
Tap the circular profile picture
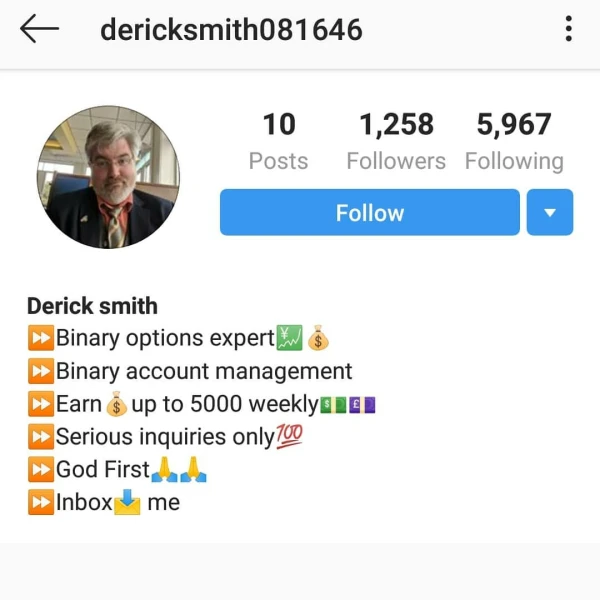click(x=108, y=177)
